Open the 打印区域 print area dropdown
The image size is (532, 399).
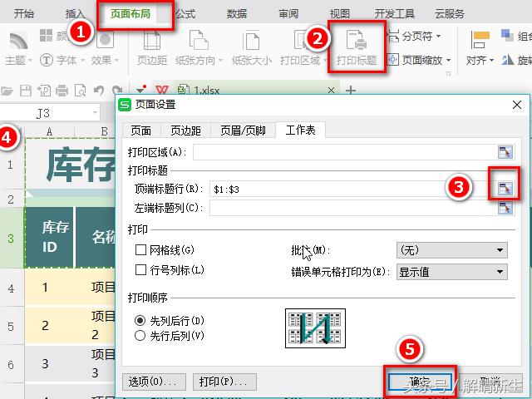(x=303, y=47)
